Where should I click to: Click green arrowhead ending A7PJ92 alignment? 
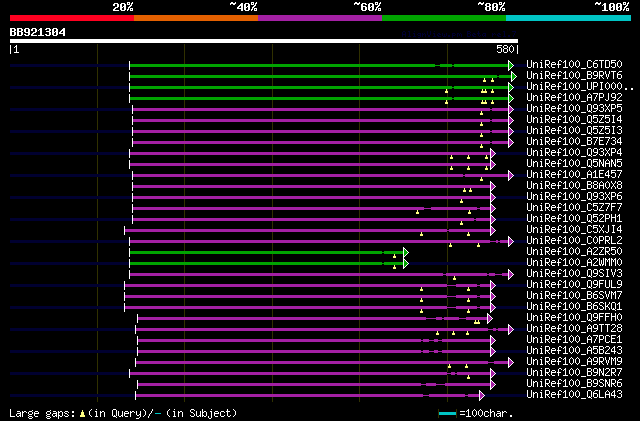pos(511,98)
